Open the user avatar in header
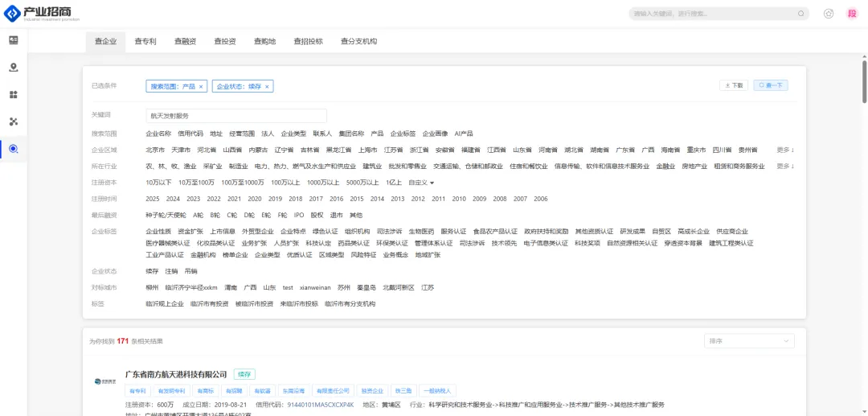 tap(853, 14)
